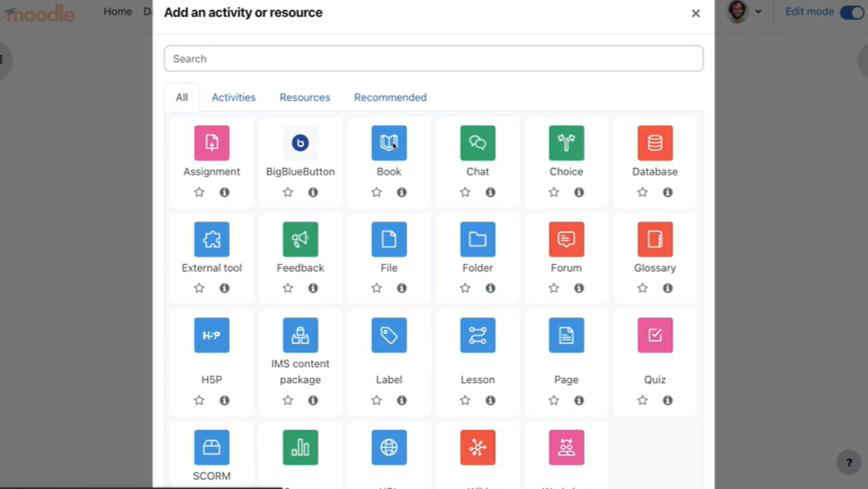The image size is (868, 489).
Task: Star the Assignment activity as favourite
Action: (x=199, y=192)
